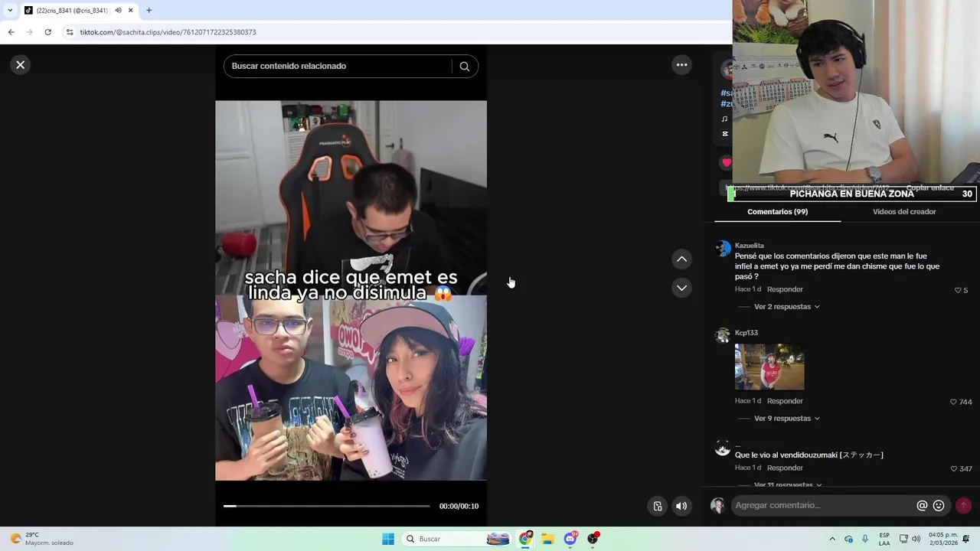Open Kazuelita's profile name
Image resolution: width=980 pixels, height=551 pixels.
click(x=749, y=246)
